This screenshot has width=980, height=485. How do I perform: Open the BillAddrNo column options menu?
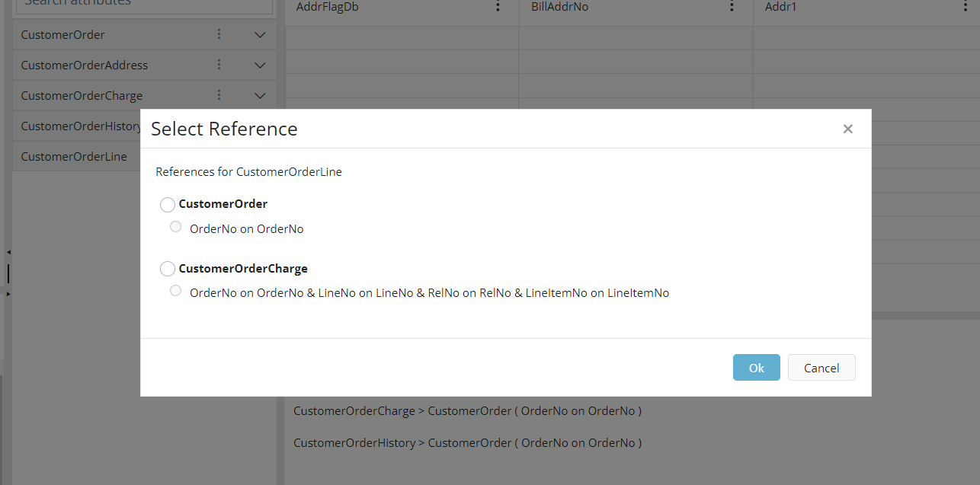pyautogui.click(x=732, y=7)
